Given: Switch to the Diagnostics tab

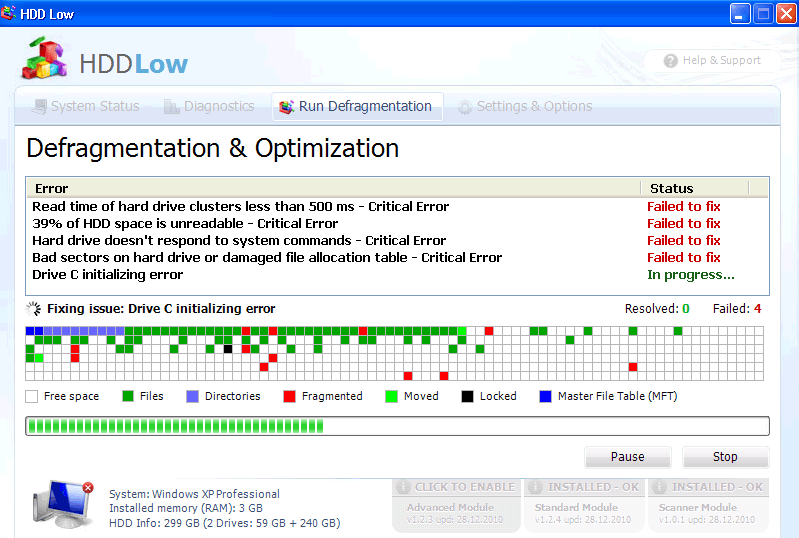Looking at the screenshot, I should point(209,106).
